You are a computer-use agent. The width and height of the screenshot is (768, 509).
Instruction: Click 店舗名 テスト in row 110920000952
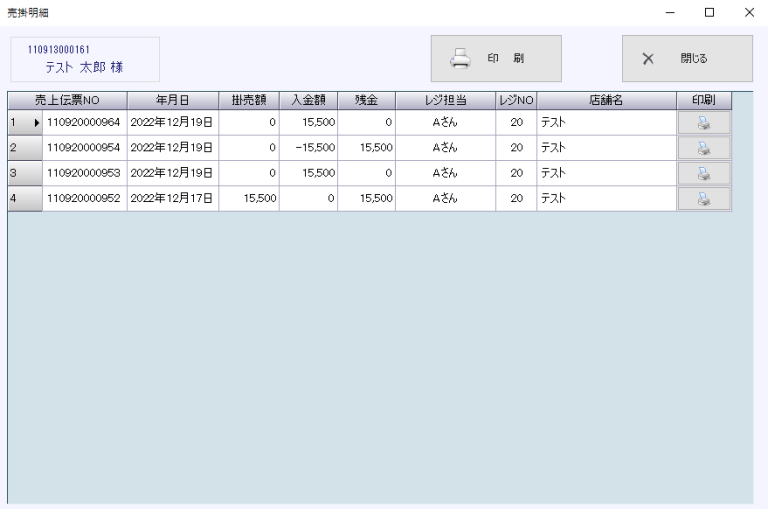pos(607,199)
